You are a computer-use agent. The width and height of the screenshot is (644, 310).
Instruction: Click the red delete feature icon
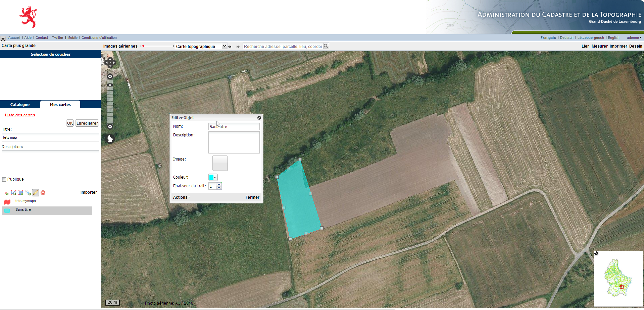43,193
